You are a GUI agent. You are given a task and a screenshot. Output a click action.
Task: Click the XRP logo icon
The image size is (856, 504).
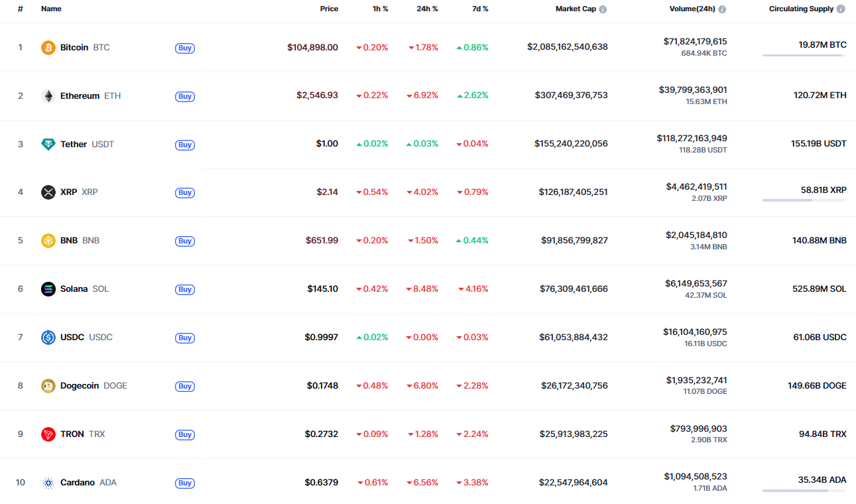point(48,192)
